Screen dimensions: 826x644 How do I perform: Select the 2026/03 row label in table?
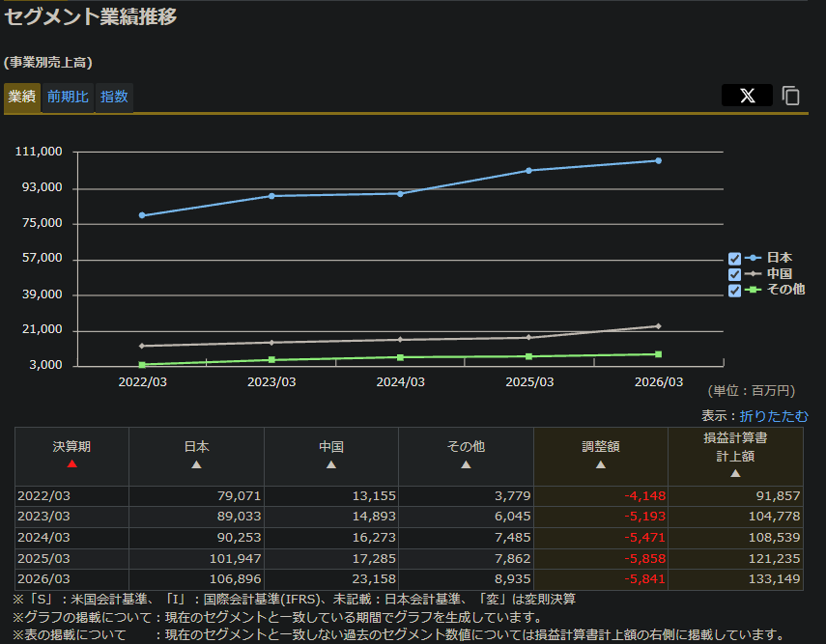(x=43, y=579)
